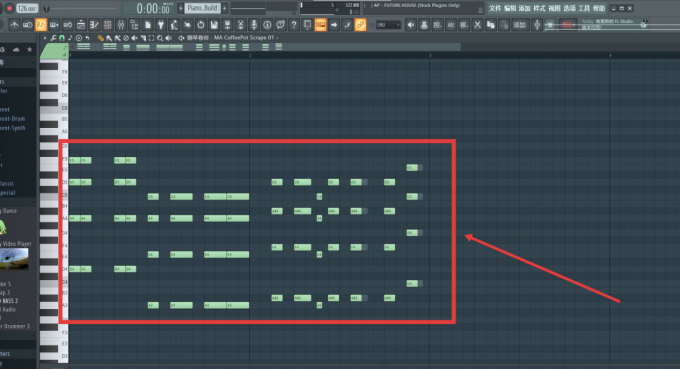Click the star favorites icon in browser

[x=29, y=50]
